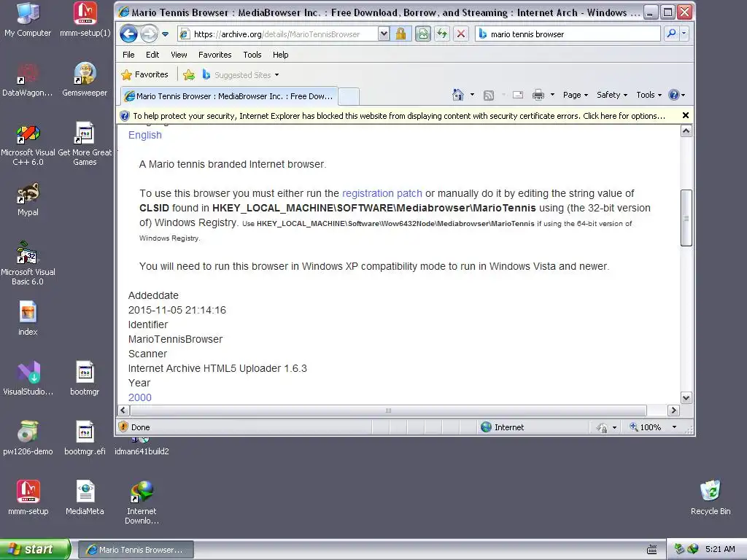
Task: Follow the 2000 year link
Action: [139, 397]
